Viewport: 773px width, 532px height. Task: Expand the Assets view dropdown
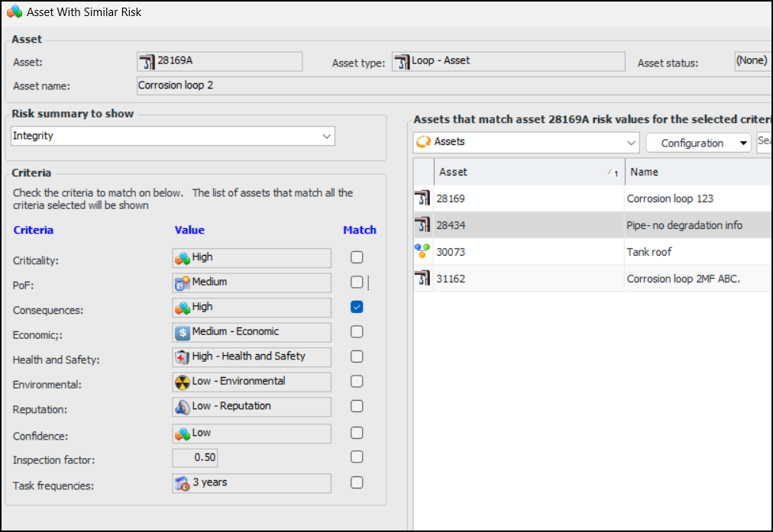coord(632,143)
